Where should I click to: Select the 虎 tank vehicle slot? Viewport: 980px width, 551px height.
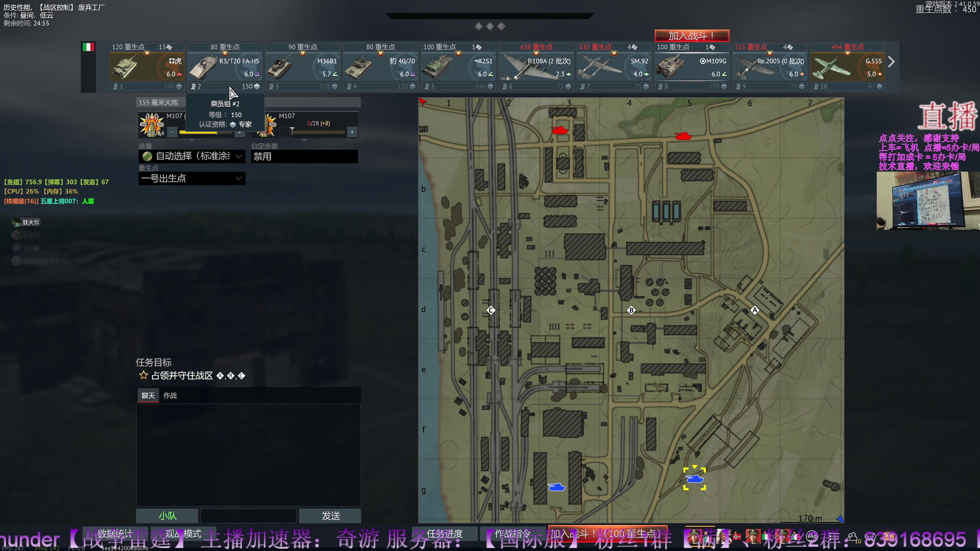tap(147, 67)
